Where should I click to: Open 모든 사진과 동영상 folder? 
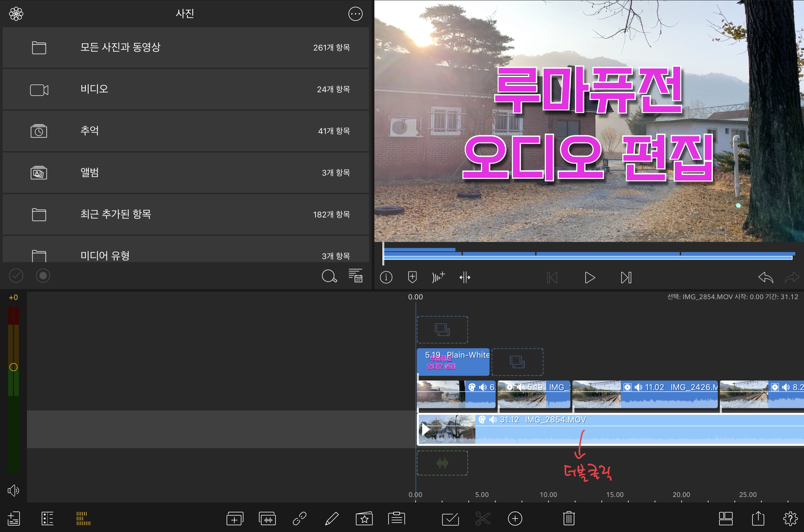[186, 47]
